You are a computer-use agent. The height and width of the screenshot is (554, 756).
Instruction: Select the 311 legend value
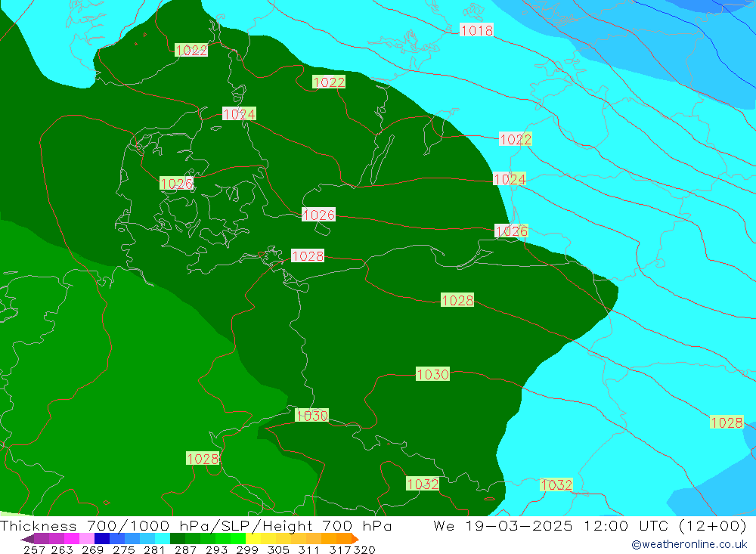pyautogui.click(x=308, y=549)
